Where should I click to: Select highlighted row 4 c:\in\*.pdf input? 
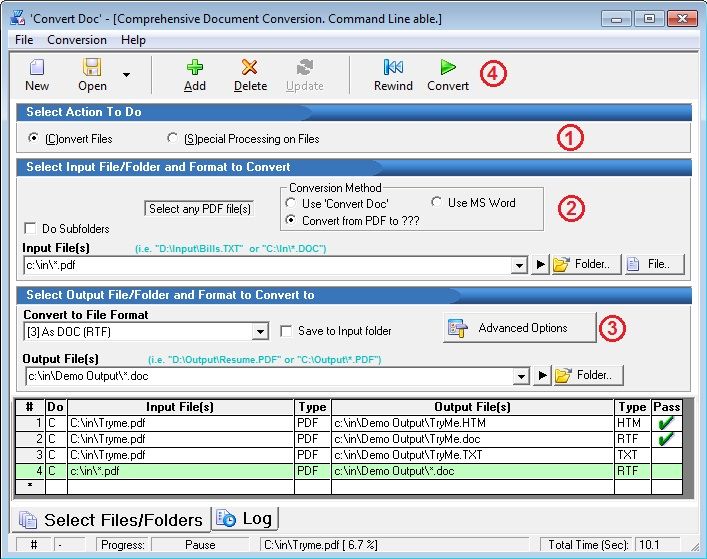[180, 471]
